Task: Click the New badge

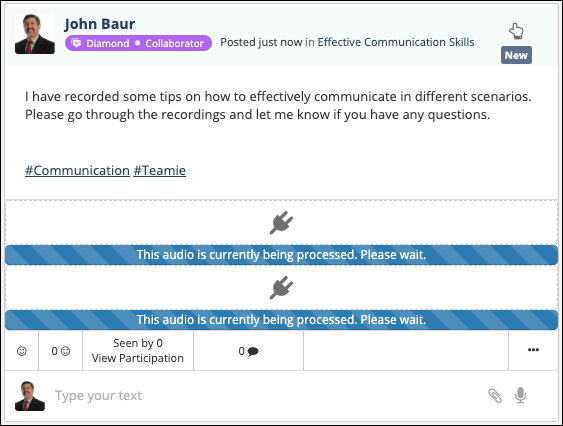Action: (x=516, y=55)
